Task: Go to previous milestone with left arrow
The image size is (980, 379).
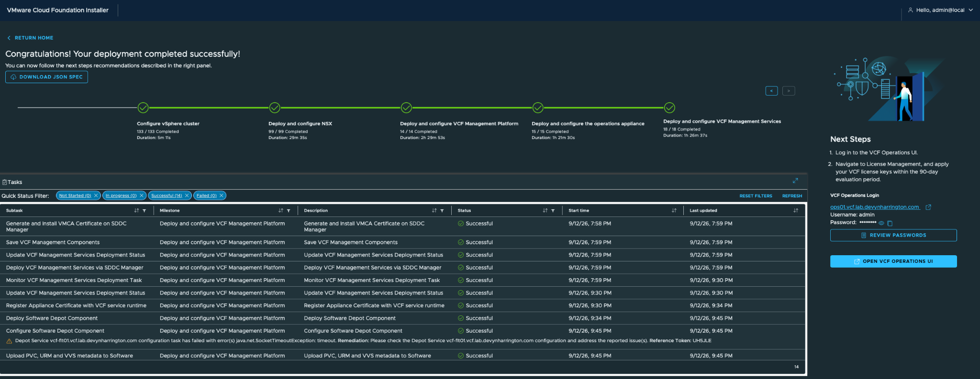Action: click(771, 91)
